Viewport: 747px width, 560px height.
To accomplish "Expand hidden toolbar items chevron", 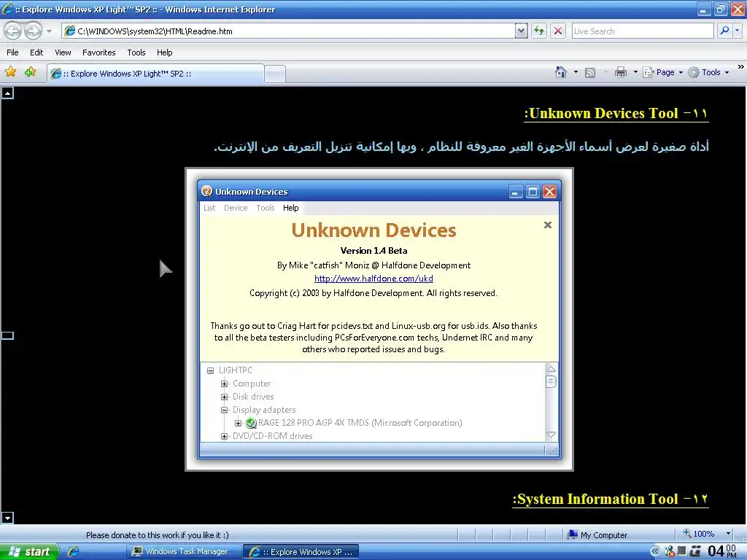I will click(x=741, y=67).
